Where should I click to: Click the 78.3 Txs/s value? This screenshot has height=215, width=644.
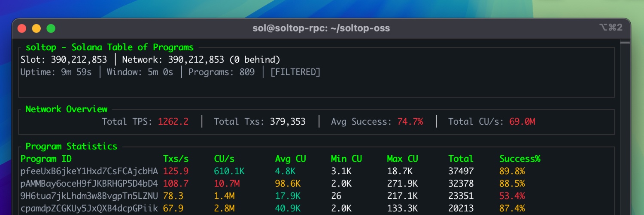(173, 196)
